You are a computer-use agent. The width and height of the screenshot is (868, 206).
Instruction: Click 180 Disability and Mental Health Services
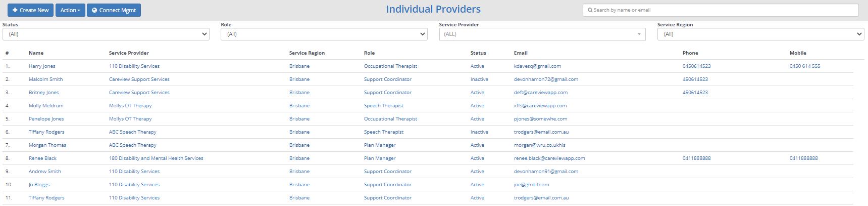point(156,158)
